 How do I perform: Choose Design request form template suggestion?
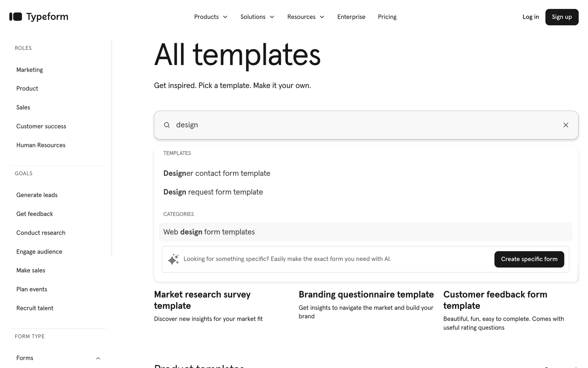[213, 192]
